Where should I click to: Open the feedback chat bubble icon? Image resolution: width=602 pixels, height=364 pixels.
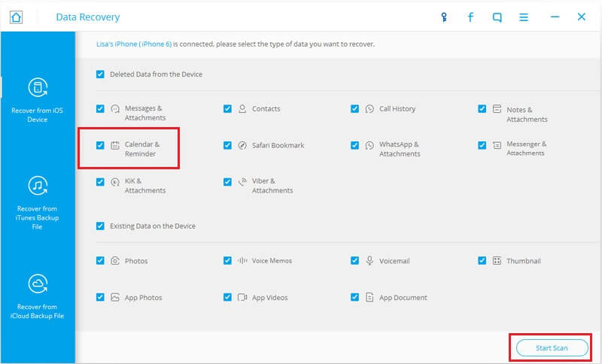point(497,17)
